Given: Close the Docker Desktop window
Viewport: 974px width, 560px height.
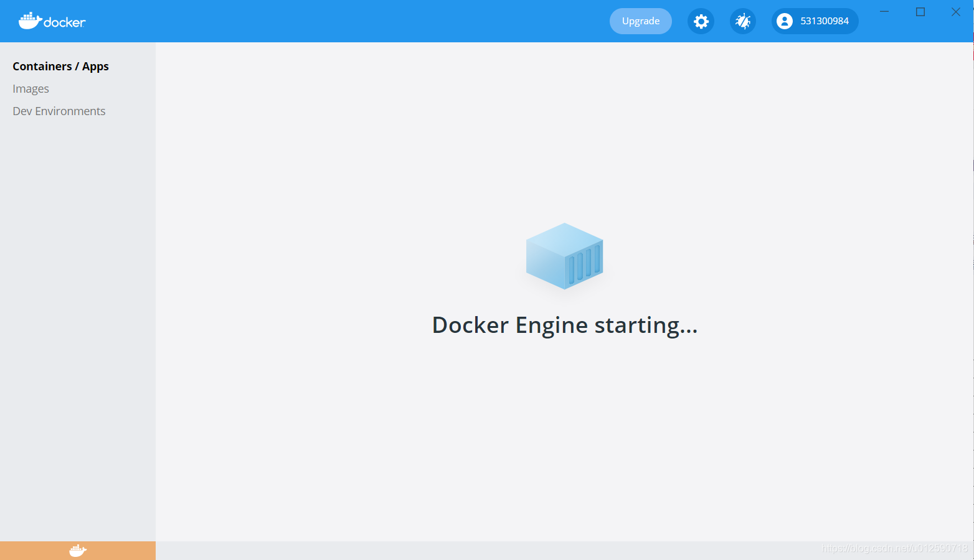Looking at the screenshot, I should (x=956, y=12).
